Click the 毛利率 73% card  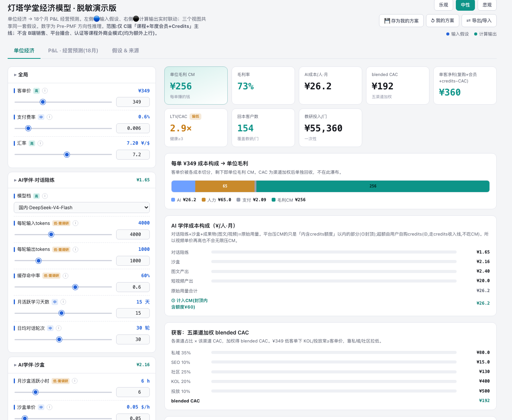263,86
